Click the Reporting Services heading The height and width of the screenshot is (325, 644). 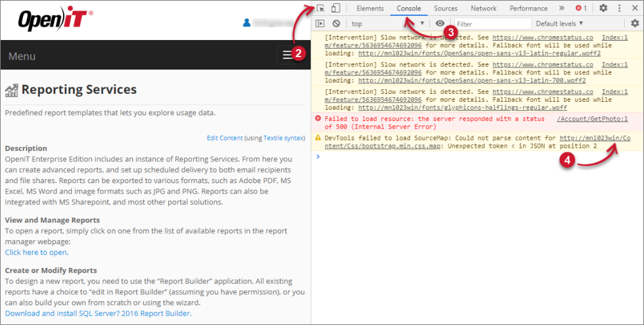pos(80,89)
